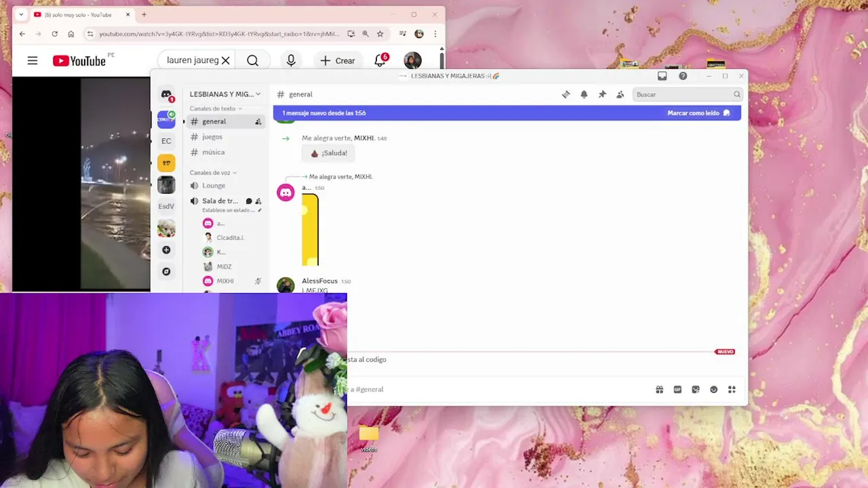Screen dimensions: 868x488
Task: Edit voice status pencil under Sala de tr...
Action: tap(259, 210)
